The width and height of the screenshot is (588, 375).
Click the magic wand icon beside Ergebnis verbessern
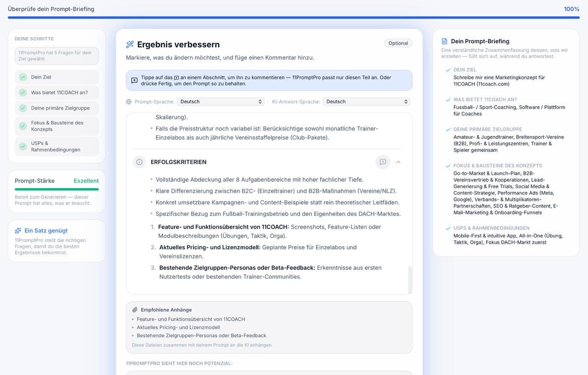[x=130, y=45]
